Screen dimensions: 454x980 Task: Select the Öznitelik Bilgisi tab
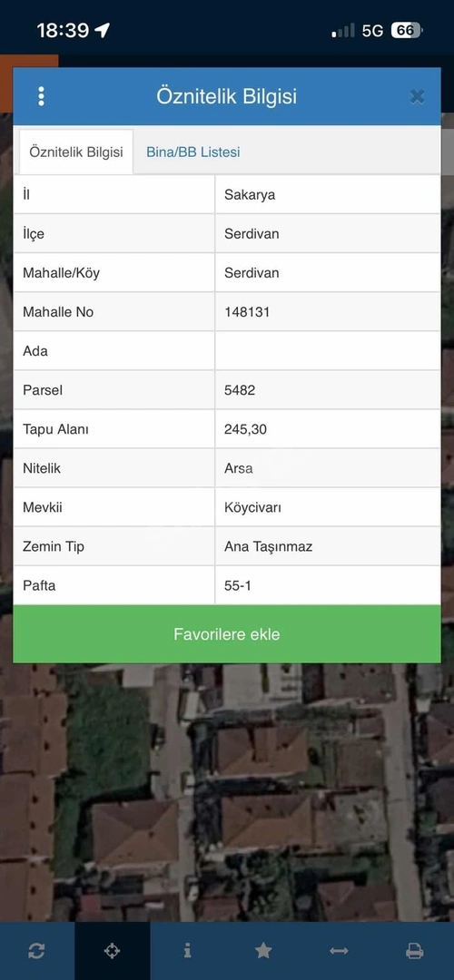pyautogui.click(x=76, y=152)
